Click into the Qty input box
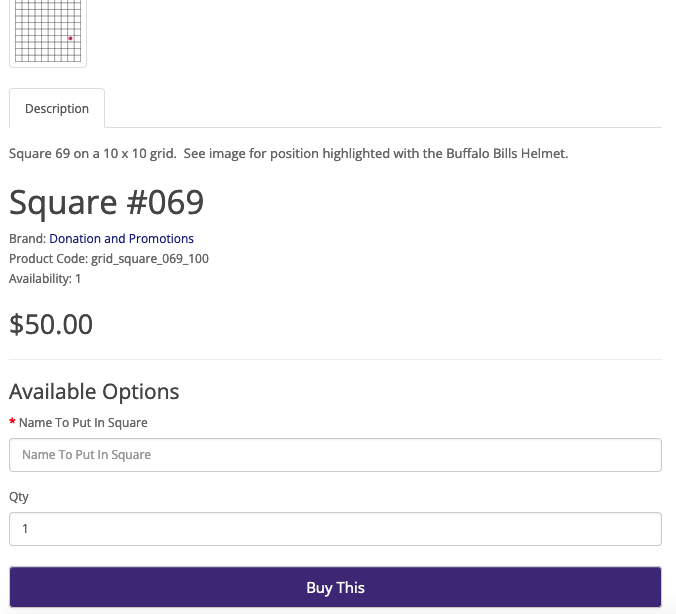676x614 pixels. tap(335, 529)
